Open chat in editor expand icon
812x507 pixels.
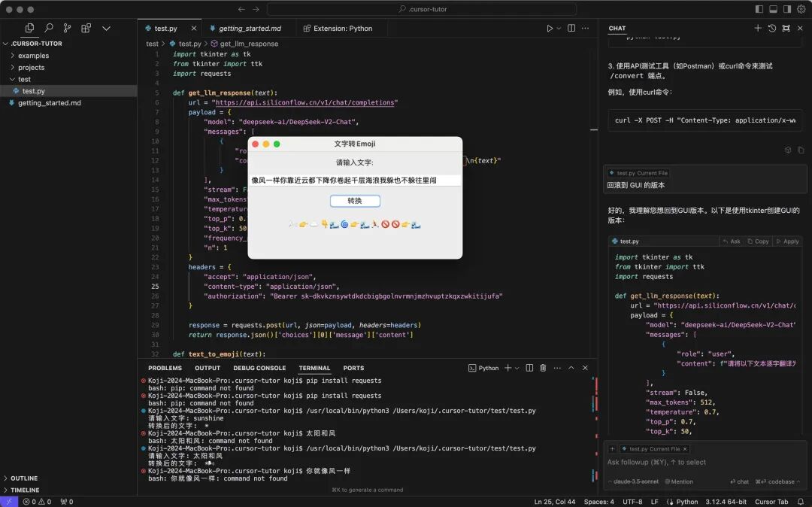point(786,28)
